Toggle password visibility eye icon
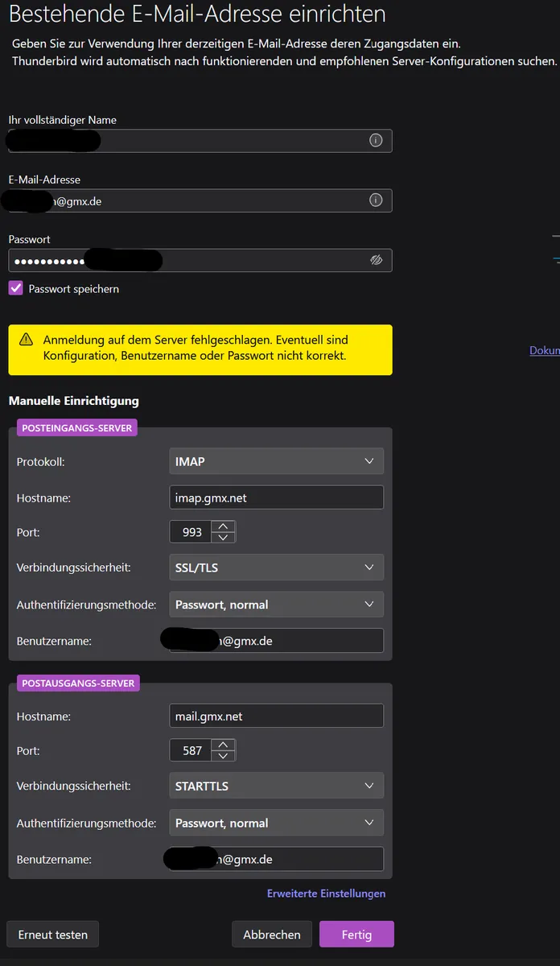This screenshot has height=966, width=560. 376,260
